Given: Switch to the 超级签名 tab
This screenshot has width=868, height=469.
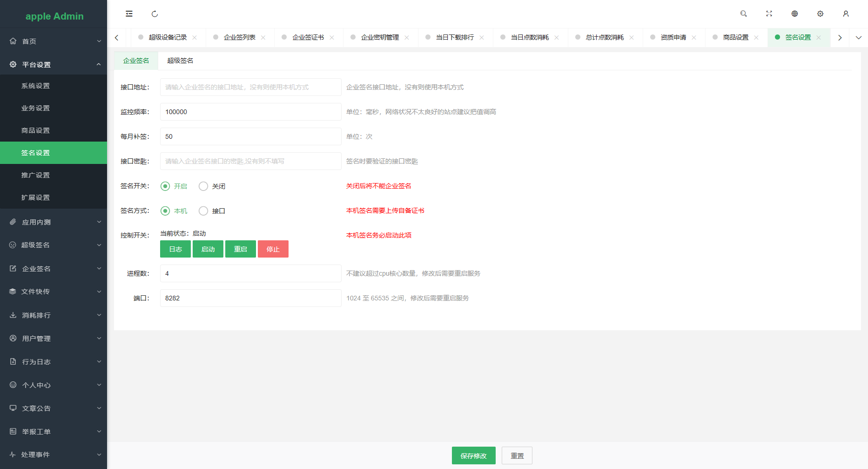Looking at the screenshot, I should pos(180,61).
